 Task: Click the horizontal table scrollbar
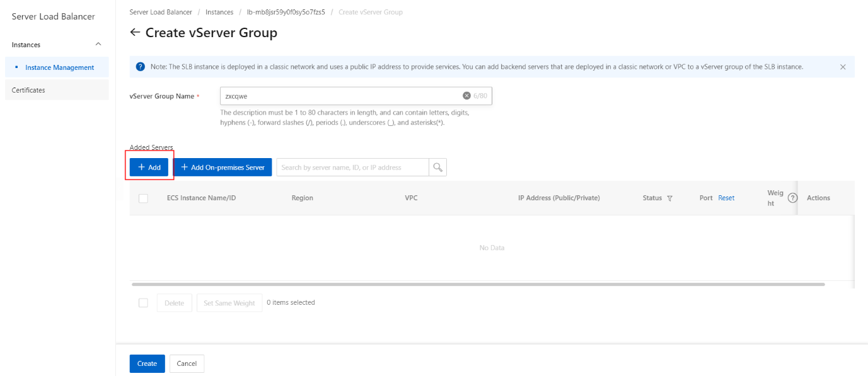(x=478, y=285)
